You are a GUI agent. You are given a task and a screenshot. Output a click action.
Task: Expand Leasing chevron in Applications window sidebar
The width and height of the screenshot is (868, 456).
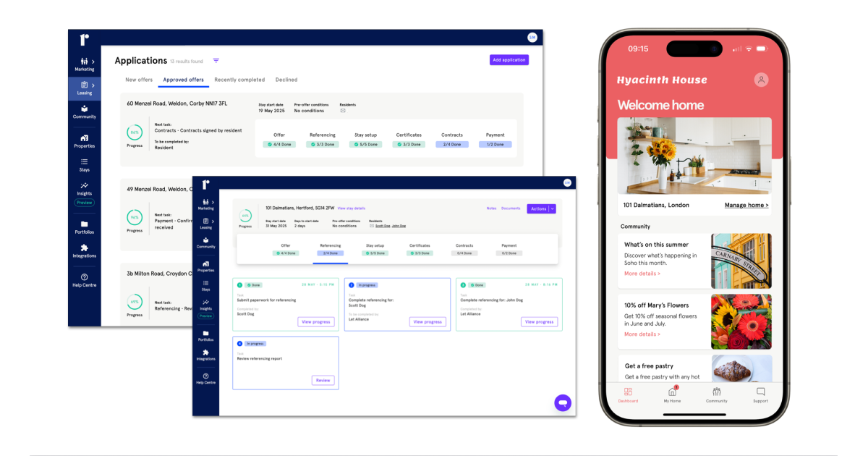pyautogui.click(x=93, y=85)
